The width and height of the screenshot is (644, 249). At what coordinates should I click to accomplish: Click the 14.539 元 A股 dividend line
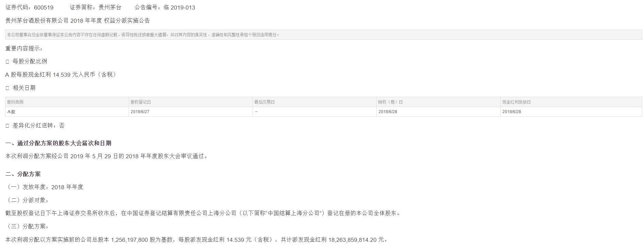pyautogui.click(x=61, y=75)
